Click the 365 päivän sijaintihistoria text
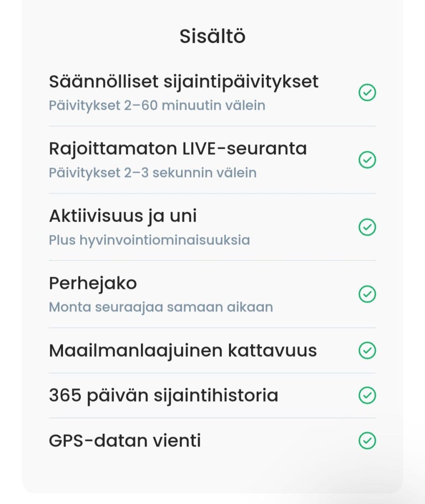The image size is (425, 504). pos(163,396)
